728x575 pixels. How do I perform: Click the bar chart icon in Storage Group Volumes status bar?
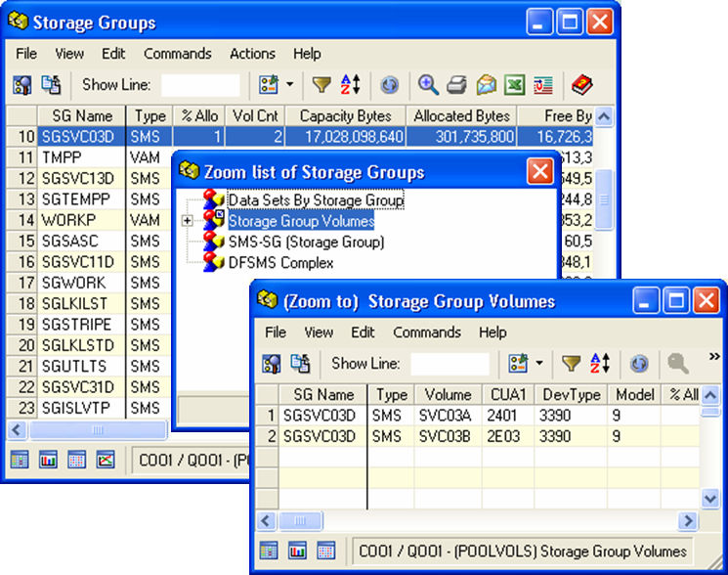(297, 551)
